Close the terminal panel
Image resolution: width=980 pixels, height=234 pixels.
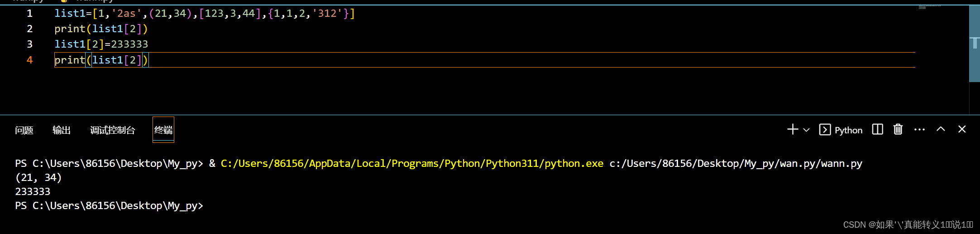(x=962, y=129)
